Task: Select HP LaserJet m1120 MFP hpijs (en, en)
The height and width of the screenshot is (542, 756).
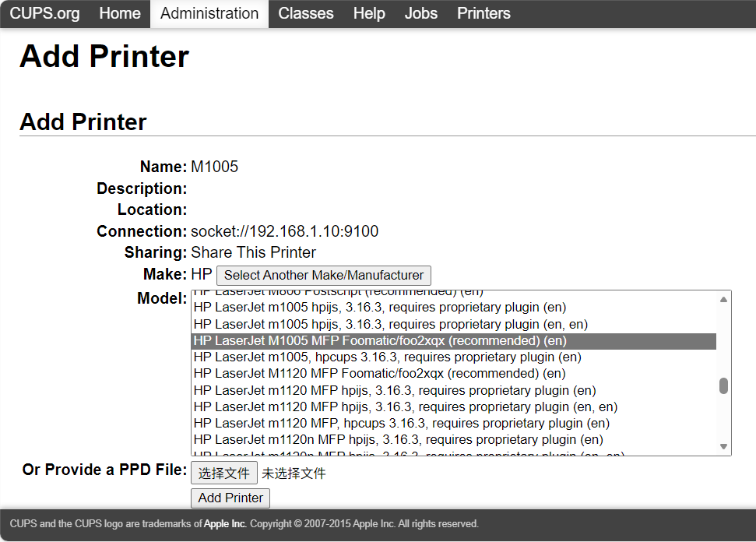Action: 454,407
